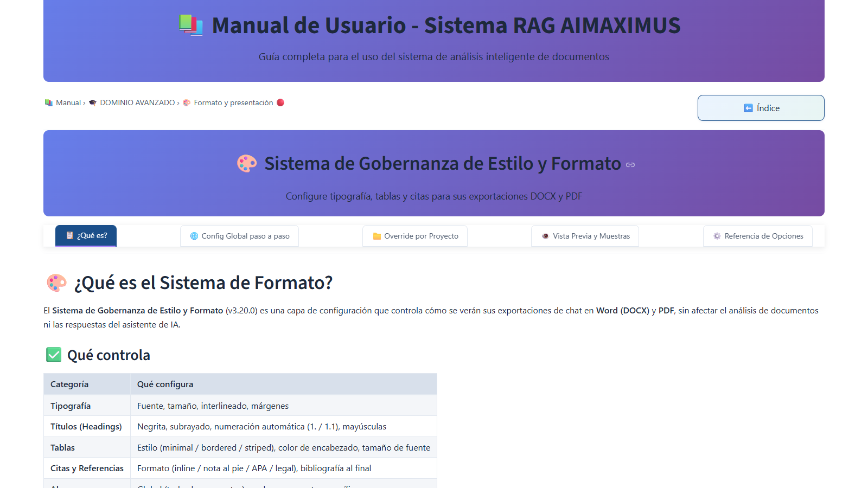The height and width of the screenshot is (488, 868).
Task: Click palette icon beside Formato y presentación
Action: tap(187, 102)
